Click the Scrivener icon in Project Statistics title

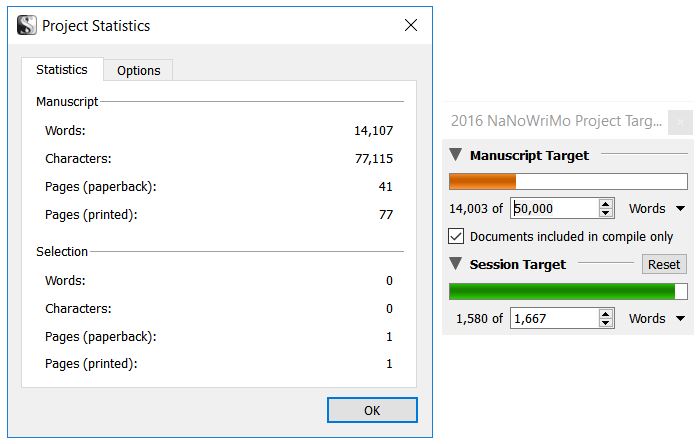pyautogui.click(x=26, y=25)
